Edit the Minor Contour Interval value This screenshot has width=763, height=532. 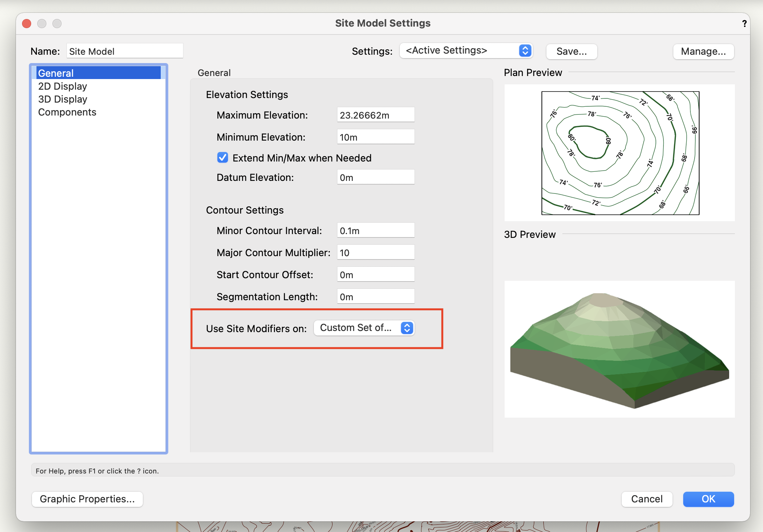click(375, 230)
